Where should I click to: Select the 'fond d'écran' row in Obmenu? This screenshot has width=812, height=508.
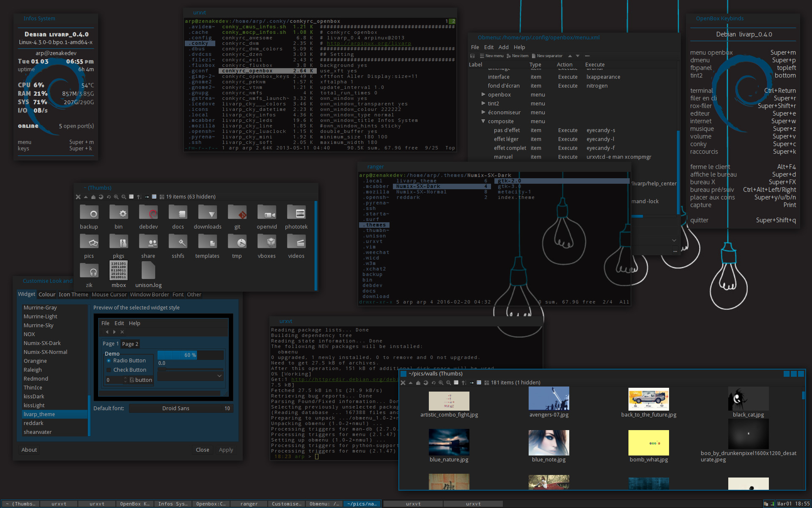pos(573,86)
